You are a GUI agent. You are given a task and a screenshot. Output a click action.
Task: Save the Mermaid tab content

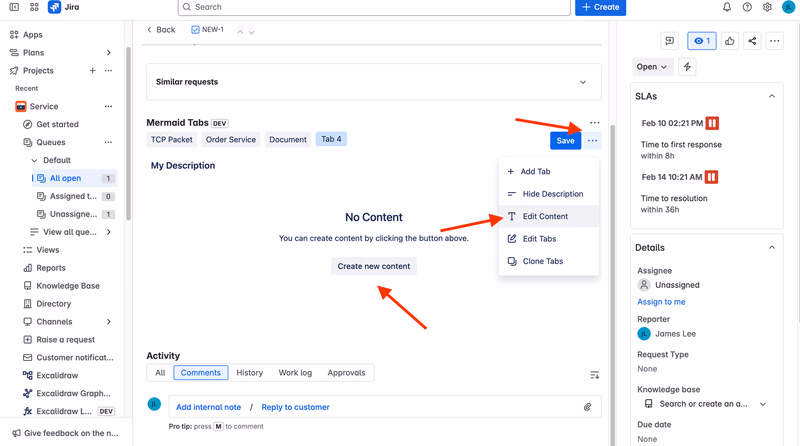point(565,141)
